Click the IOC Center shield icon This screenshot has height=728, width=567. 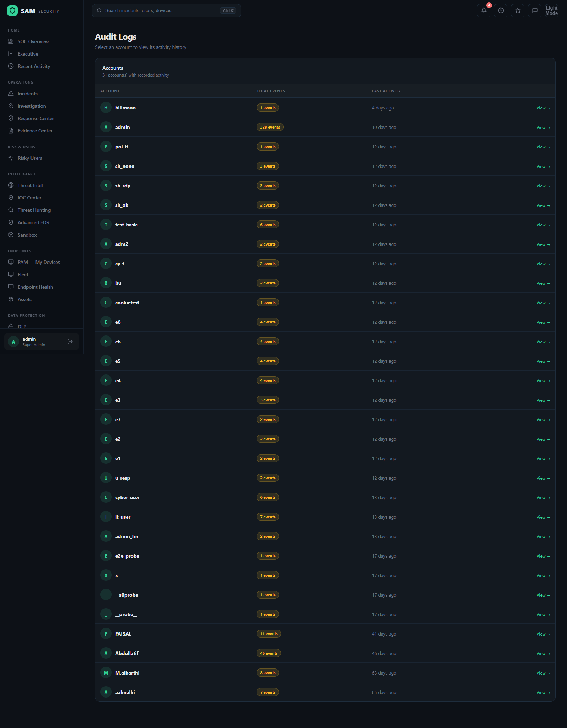[11, 198]
